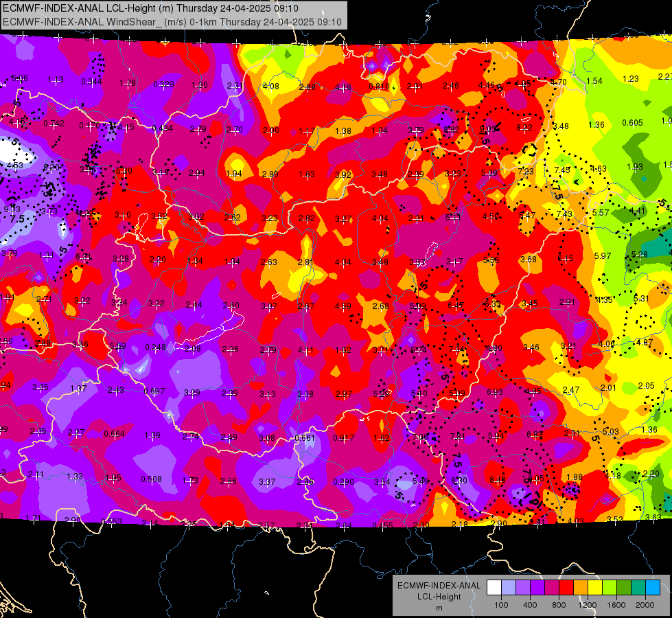672x618 pixels.
Task: Click the wind shear value 0.344
Action: (x=92, y=82)
